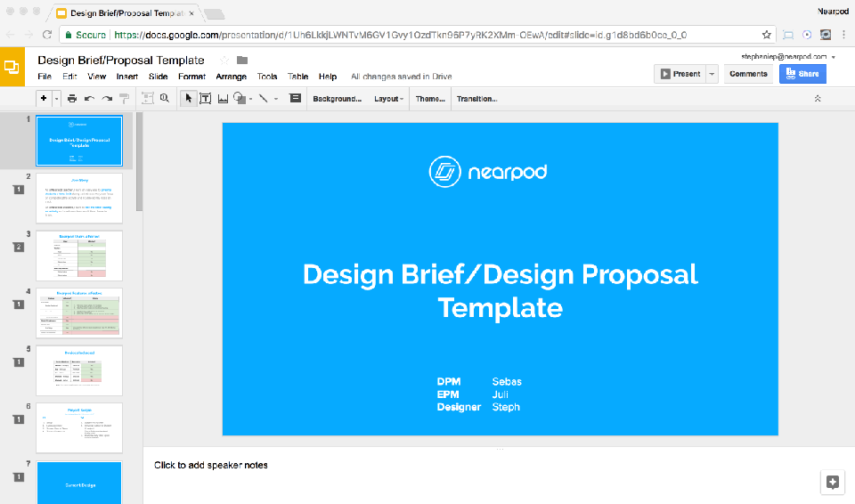Open the Tools menu
Screen dimensions: 855x504
click(x=267, y=77)
